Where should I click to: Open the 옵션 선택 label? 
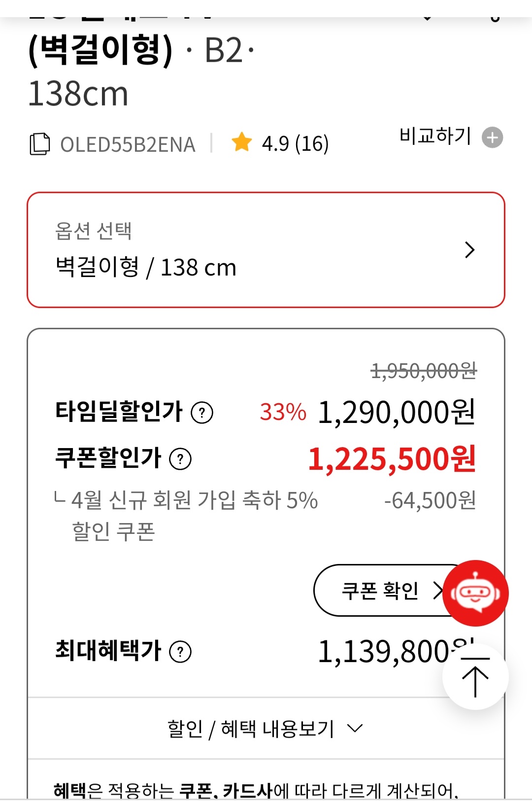coord(94,230)
